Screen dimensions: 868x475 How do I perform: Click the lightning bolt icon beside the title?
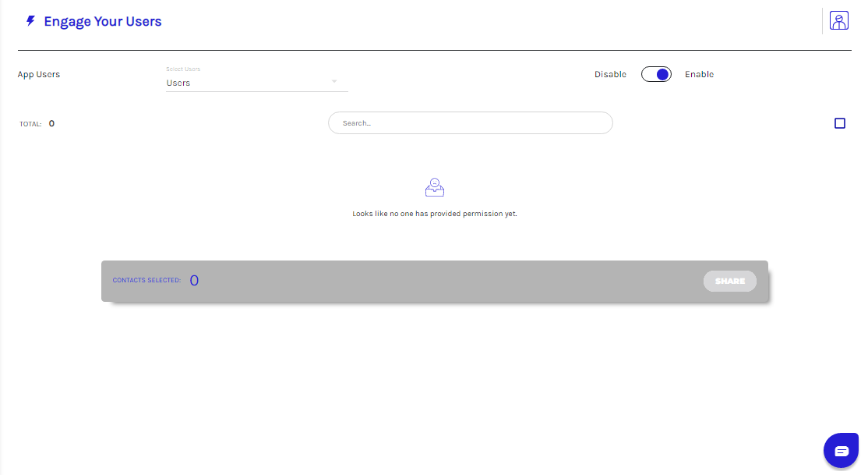coord(30,21)
